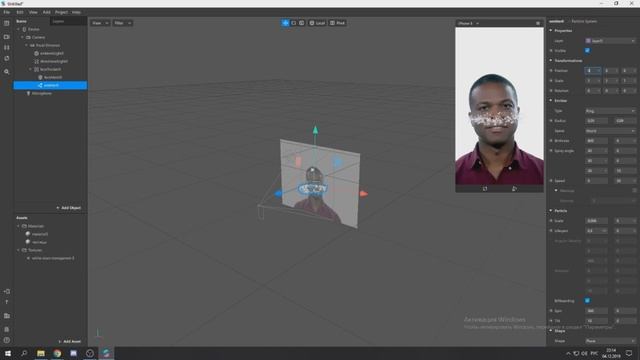
Task: Click the touch gesture icon under the simulator preview
Action: pyautogui.click(x=514, y=189)
